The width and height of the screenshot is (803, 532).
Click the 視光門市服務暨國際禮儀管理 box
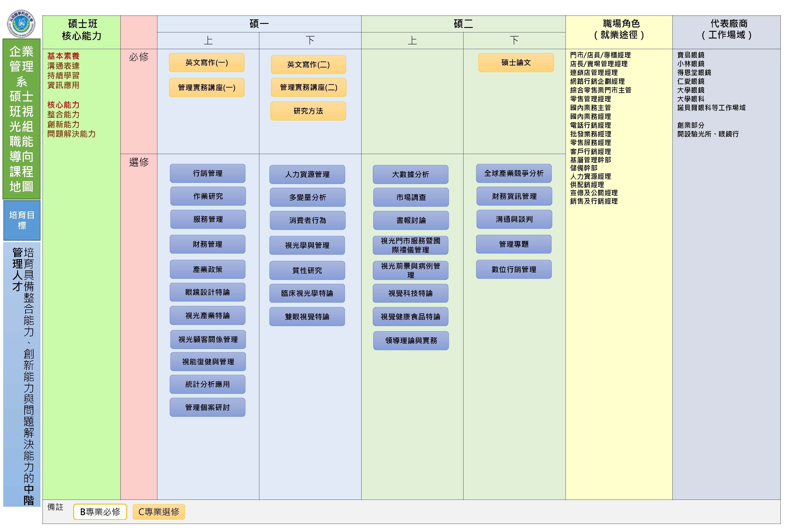tap(410, 245)
